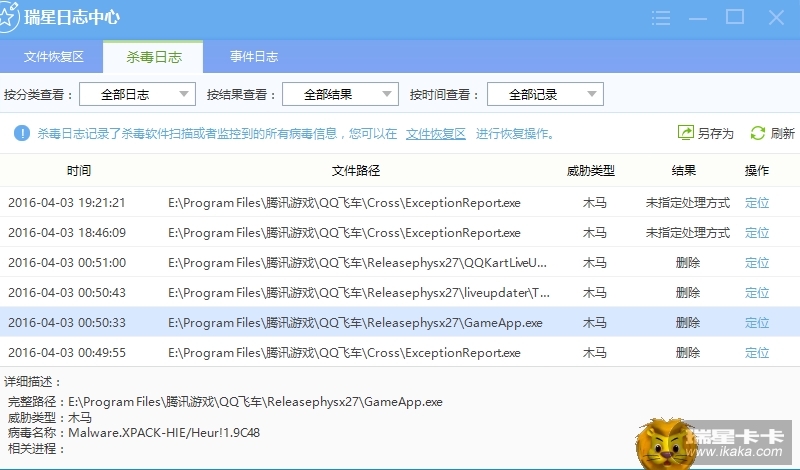The height and width of the screenshot is (470, 800).
Task: Click 未指定处理方式 in the 18:46:09 row
Action: coord(688,233)
